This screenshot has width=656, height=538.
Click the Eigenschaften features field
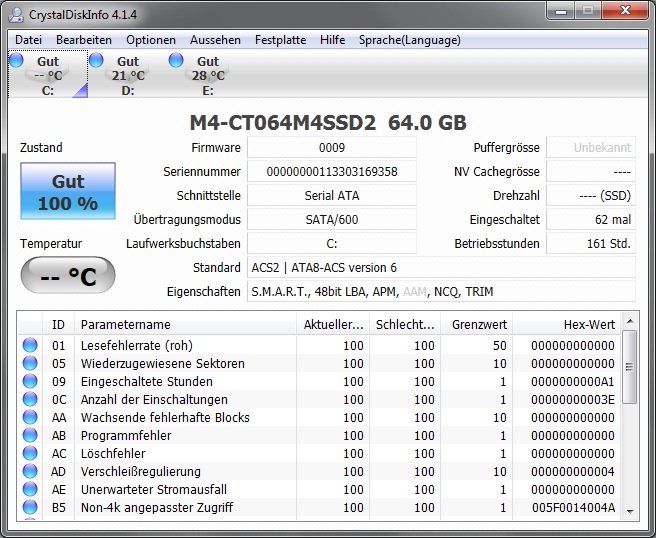point(441,292)
